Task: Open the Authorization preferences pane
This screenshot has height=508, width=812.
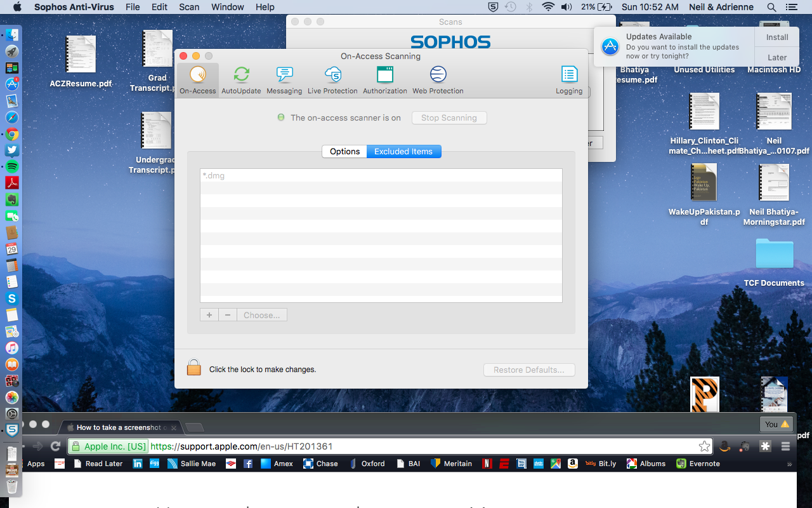Action: point(384,80)
